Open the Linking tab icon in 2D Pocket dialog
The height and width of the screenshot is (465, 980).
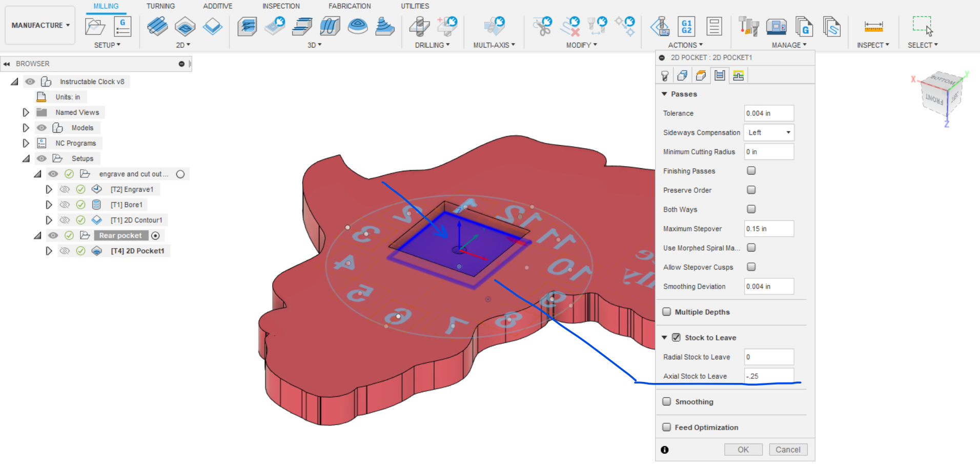[x=739, y=76]
